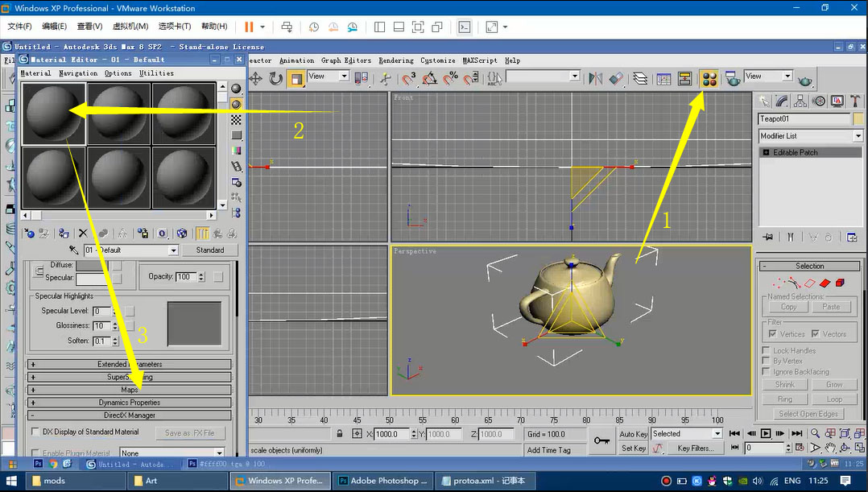Click the Zoom magnifier viewport control
The height and width of the screenshot is (492, 868).
pyautogui.click(x=815, y=434)
